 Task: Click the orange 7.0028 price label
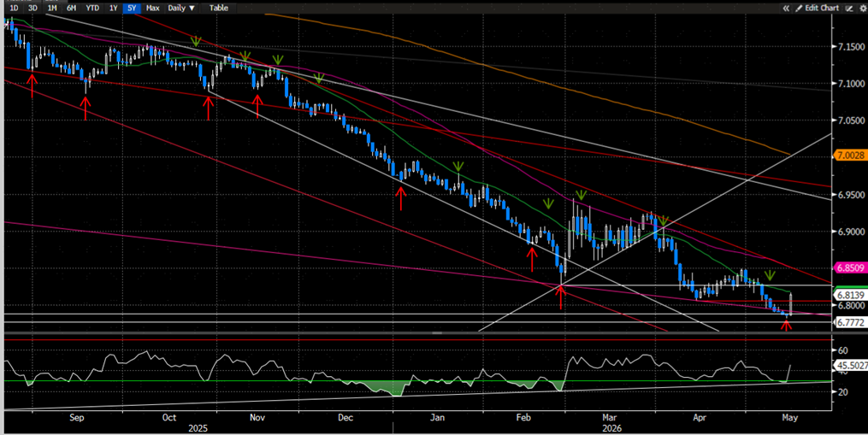851,156
